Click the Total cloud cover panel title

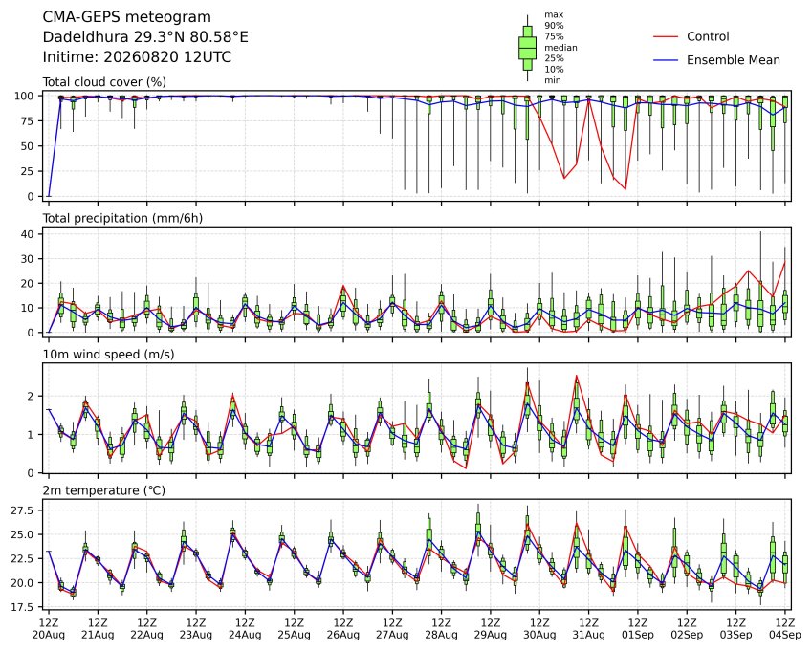click(x=104, y=82)
